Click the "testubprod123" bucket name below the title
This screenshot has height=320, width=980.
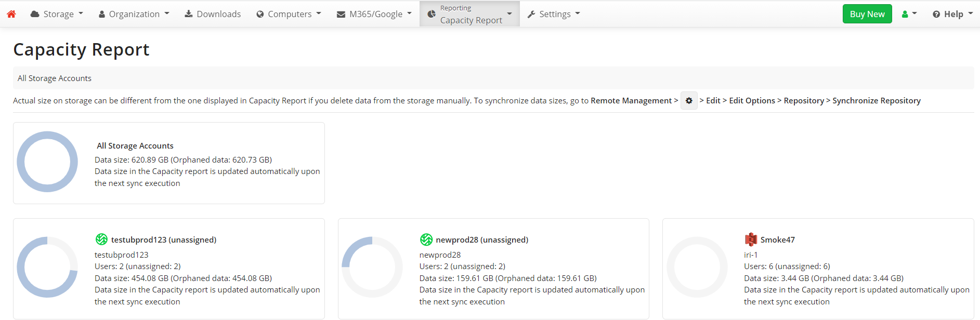pos(122,255)
